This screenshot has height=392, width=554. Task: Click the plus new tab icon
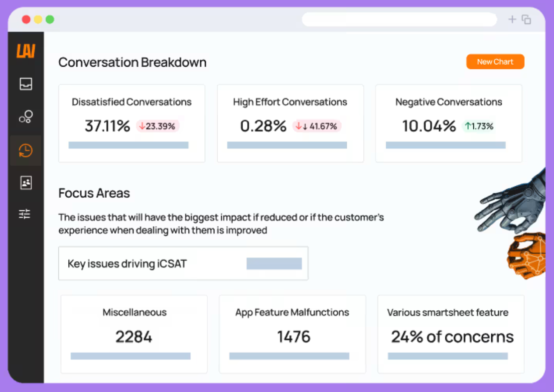(512, 19)
